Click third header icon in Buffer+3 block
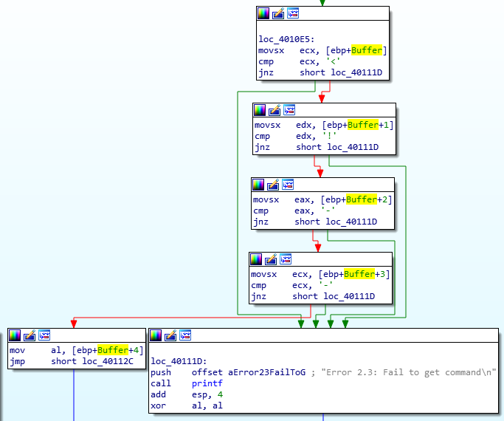The height and width of the screenshot is (421, 504). 286,259
